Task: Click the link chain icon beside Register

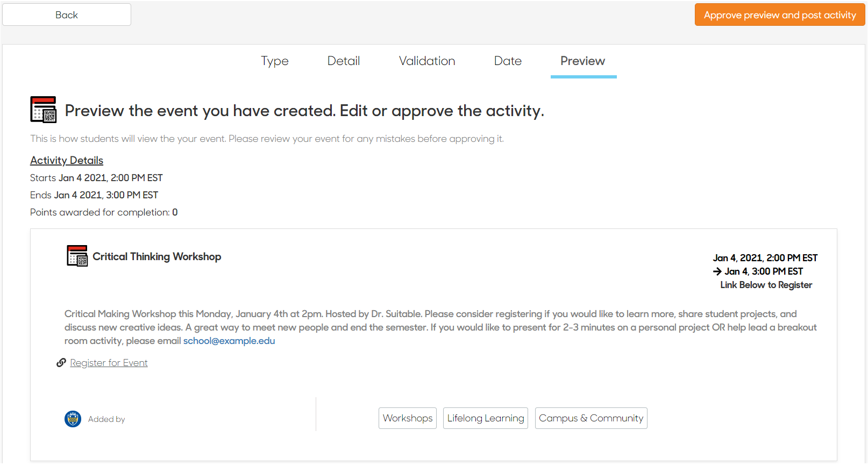Action: tap(61, 363)
